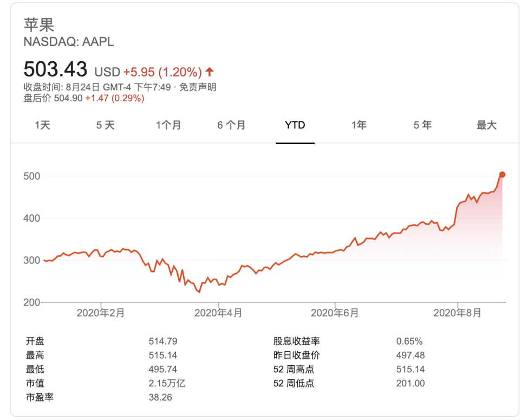Click the 股息收益率 value 0.65%
The height and width of the screenshot is (420, 521).
click(x=409, y=341)
